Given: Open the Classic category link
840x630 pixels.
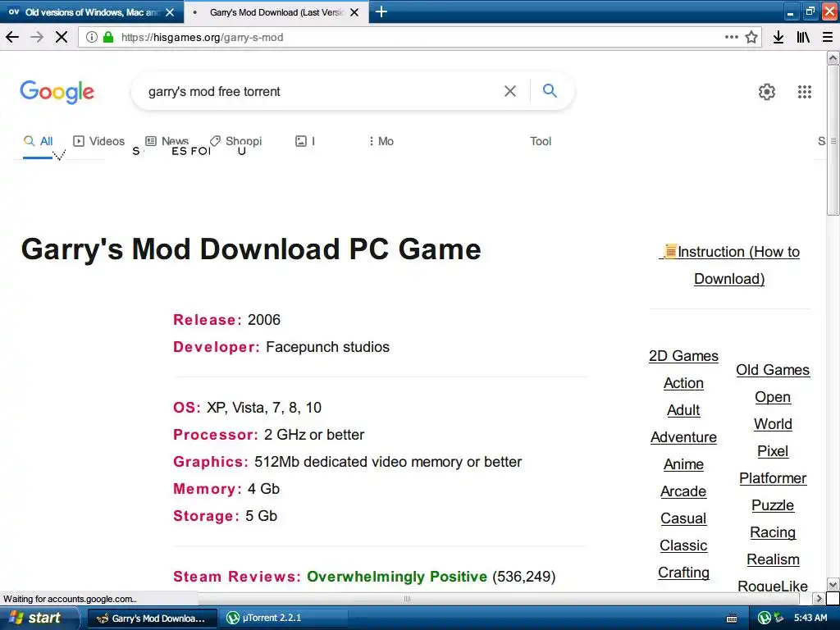Looking at the screenshot, I should tap(683, 546).
